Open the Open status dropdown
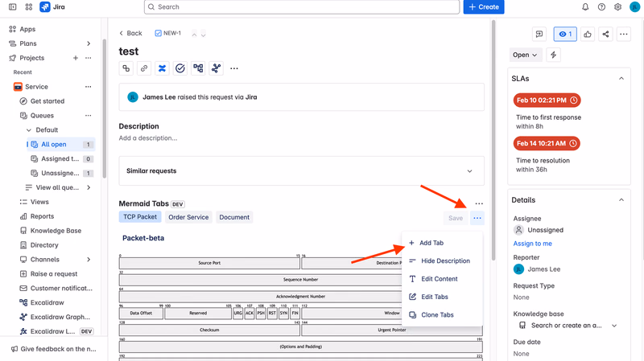 pos(525,55)
